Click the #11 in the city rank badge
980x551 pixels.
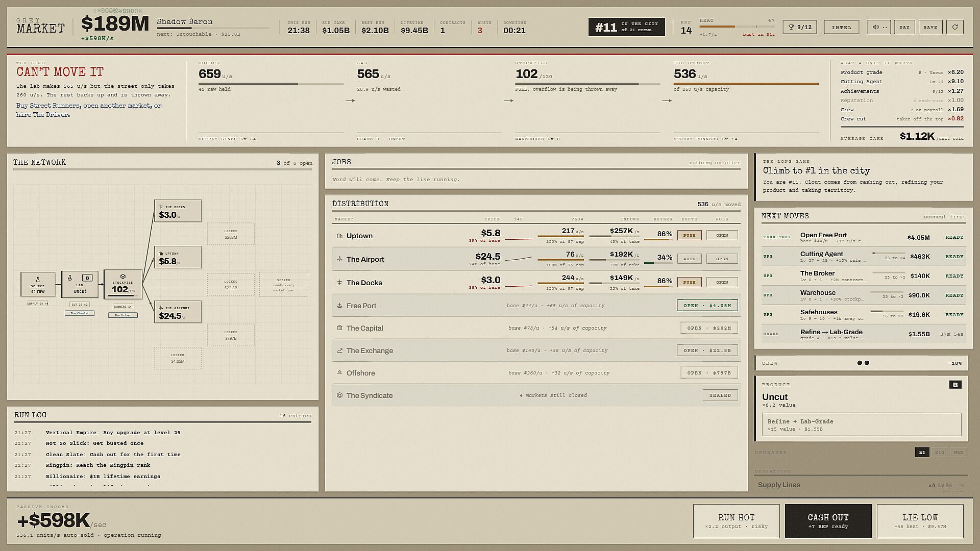[x=626, y=27]
